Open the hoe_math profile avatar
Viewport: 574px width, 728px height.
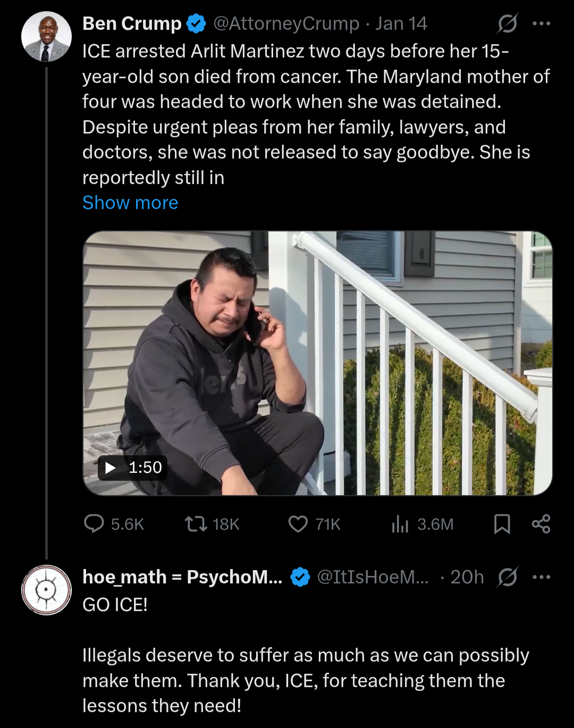click(46, 590)
